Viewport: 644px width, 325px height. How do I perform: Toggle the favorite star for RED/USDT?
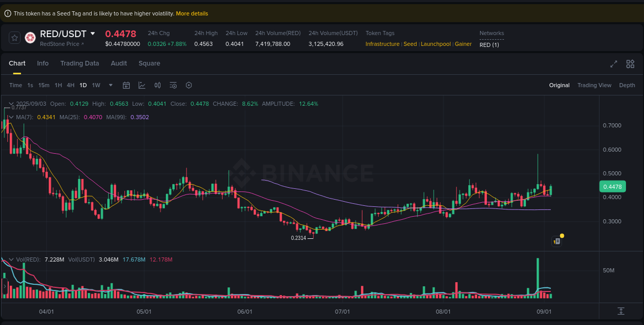click(x=14, y=37)
